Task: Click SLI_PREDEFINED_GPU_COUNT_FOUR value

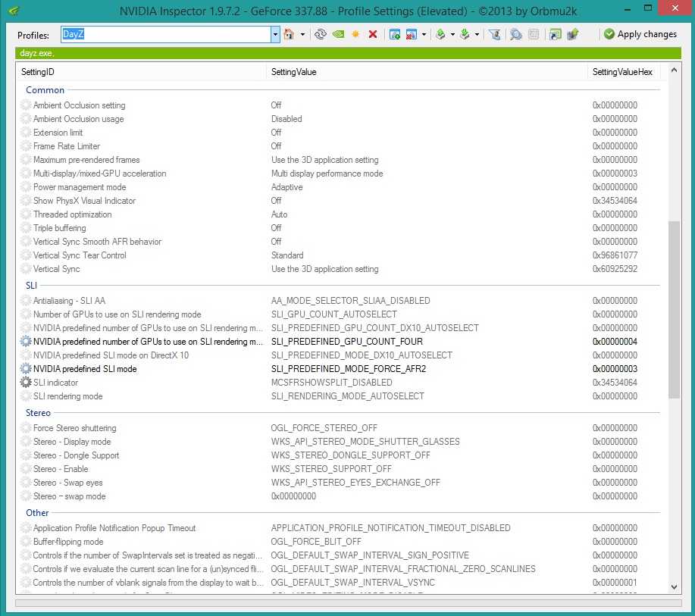Action: 347,342
